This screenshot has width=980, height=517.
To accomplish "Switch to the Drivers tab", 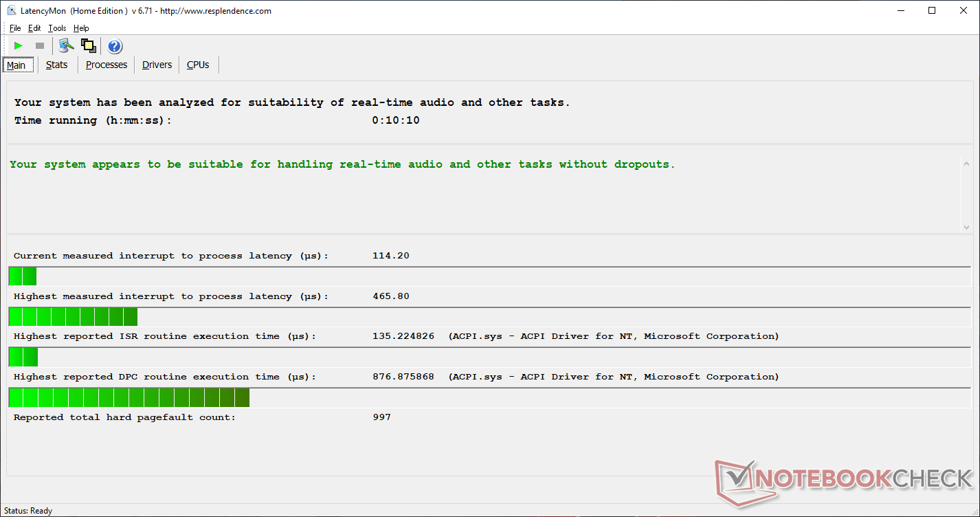I will pyautogui.click(x=157, y=65).
